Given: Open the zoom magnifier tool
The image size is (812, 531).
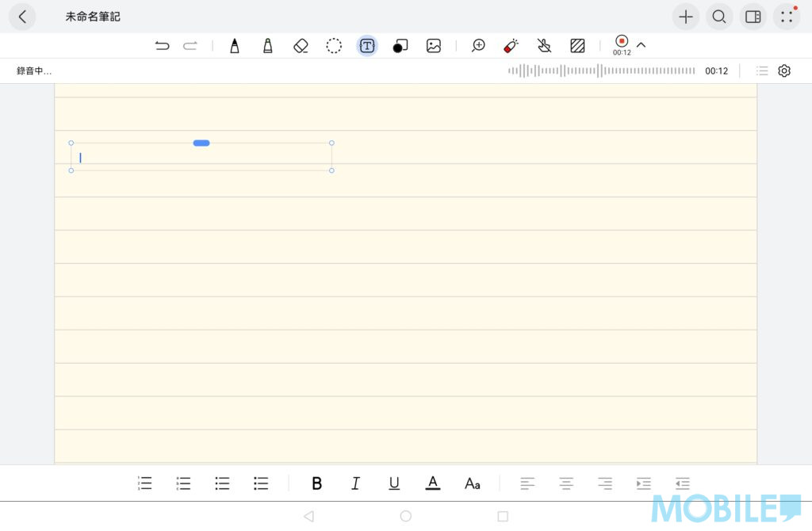Looking at the screenshot, I should (478, 46).
